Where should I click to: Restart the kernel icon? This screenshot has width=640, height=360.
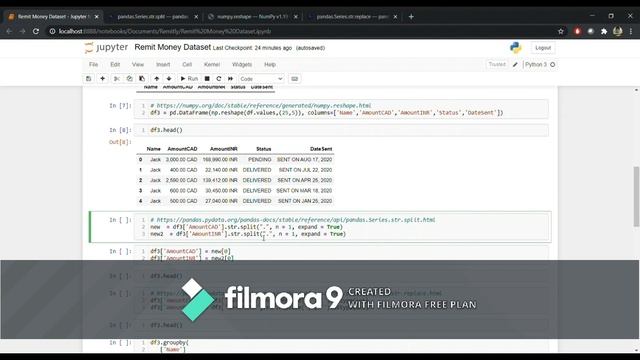click(219, 79)
